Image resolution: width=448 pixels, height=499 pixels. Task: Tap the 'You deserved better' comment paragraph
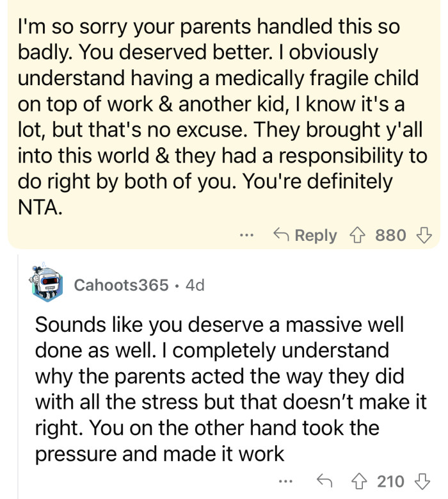click(223, 117)
